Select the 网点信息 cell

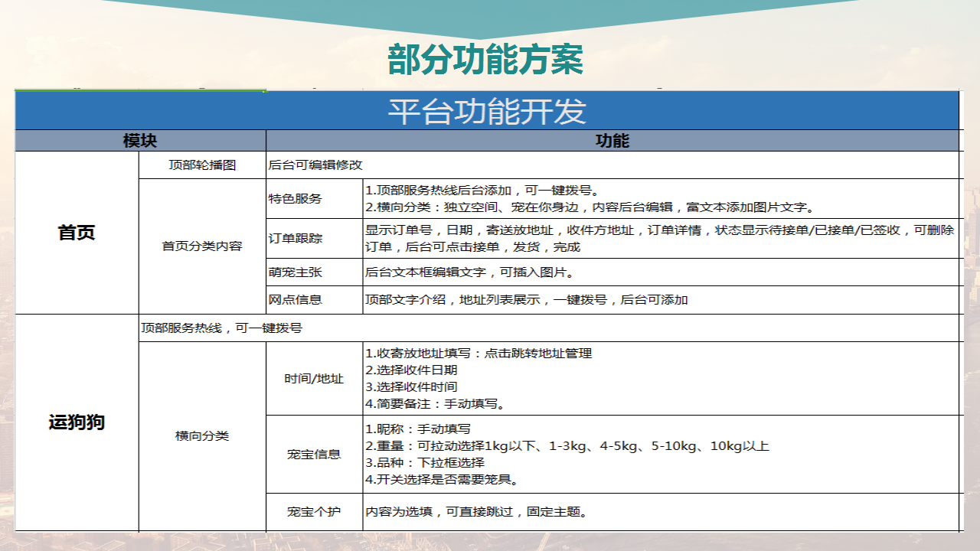315,299
